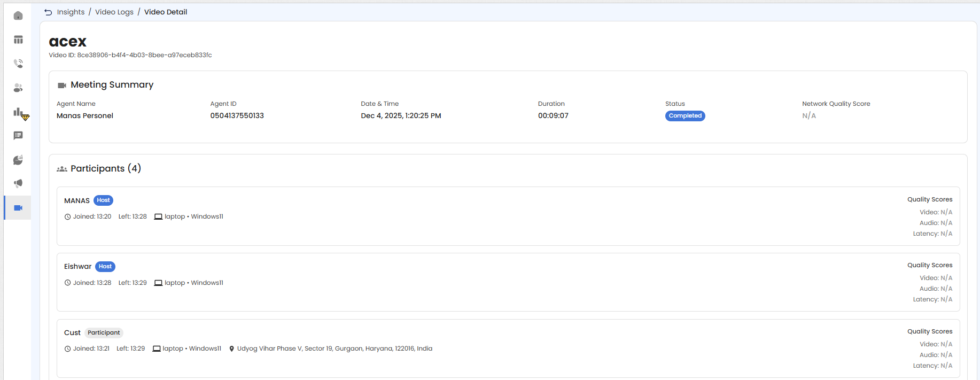Click participant name Eishwar
This screenshot has width=980, height=380.
pos(78,267)
